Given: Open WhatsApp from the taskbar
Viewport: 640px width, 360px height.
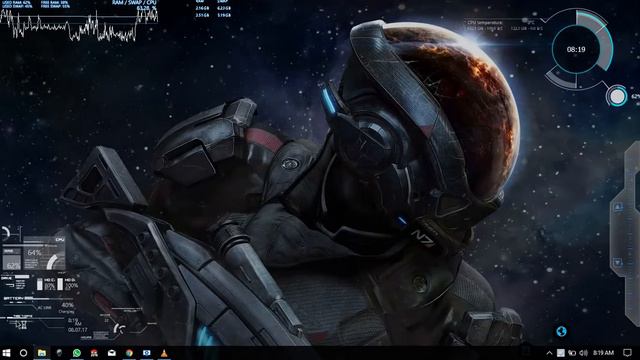Looking at the screenshot, I should coord(77,353).
